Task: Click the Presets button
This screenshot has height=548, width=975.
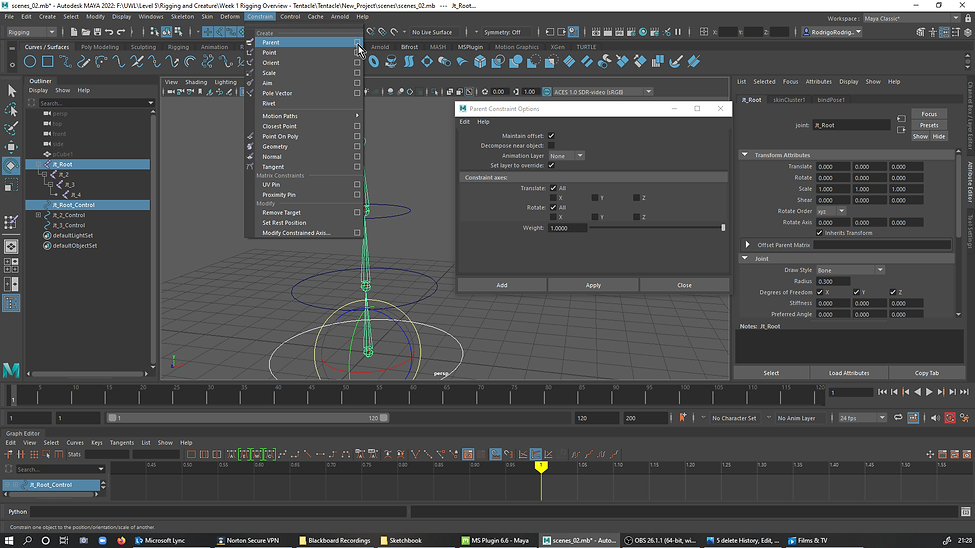Action: point(929,125)
